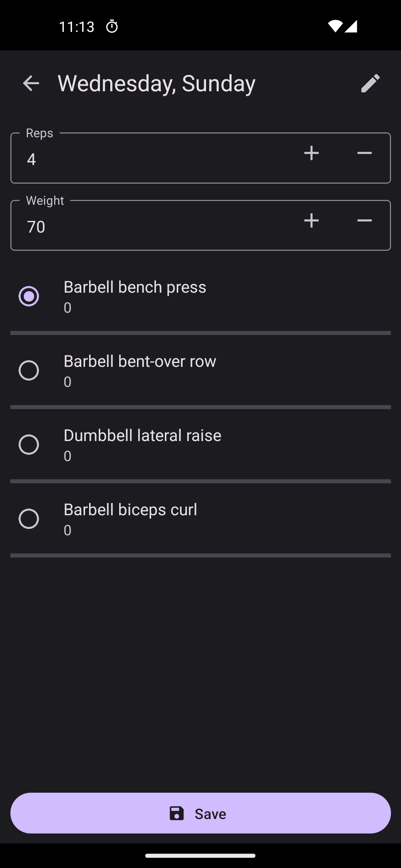Select Barbell bent-over row radio button
This screenshot has width=401, height=868.
pos(29,370)
